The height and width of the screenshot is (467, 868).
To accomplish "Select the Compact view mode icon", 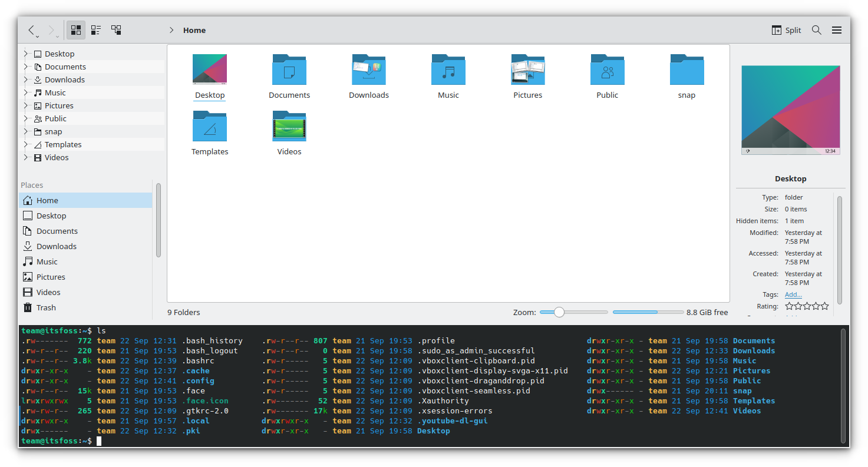I will 96,29.
